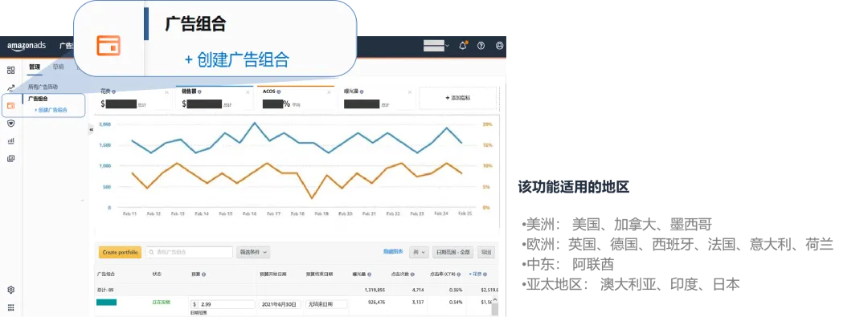Click the 状态 column header
Viewport: 868px width, 317px height.
pyautogui.click(x=158, y=274)
